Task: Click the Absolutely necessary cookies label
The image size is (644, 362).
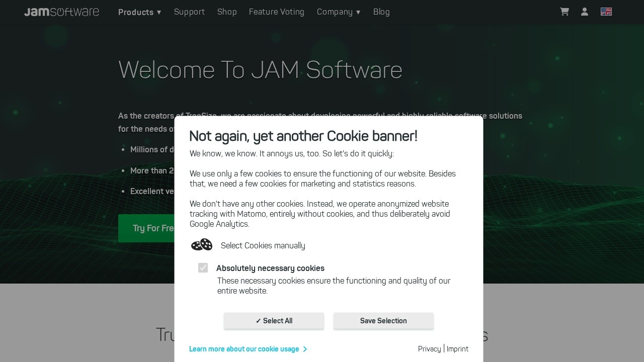Action: [x=270, y=268]
